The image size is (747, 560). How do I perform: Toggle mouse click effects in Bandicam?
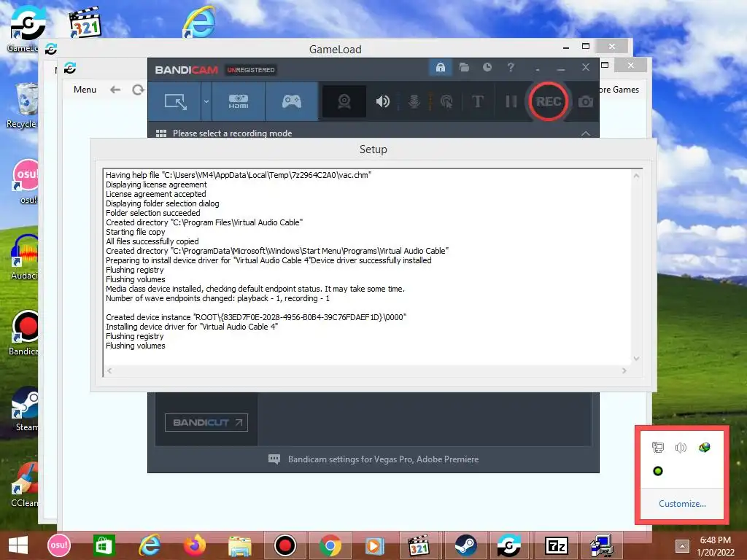[446, 101]
